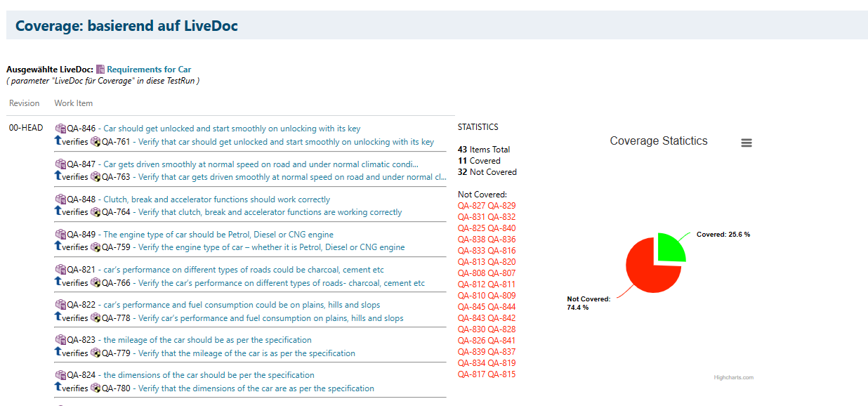Viewport: 868px width, 406px height.
Task: Open not covered item QA-829
Action: click(502, 206)
